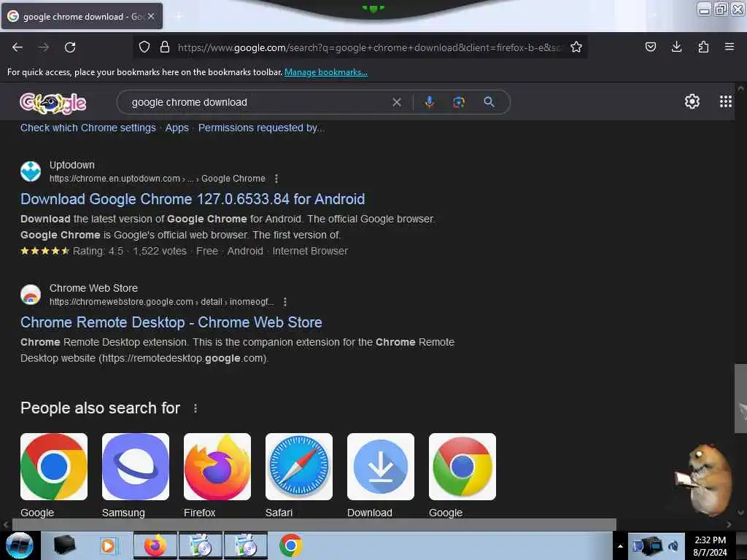
Task: Open the black box taskbar icon
Action: click(64, 545)
